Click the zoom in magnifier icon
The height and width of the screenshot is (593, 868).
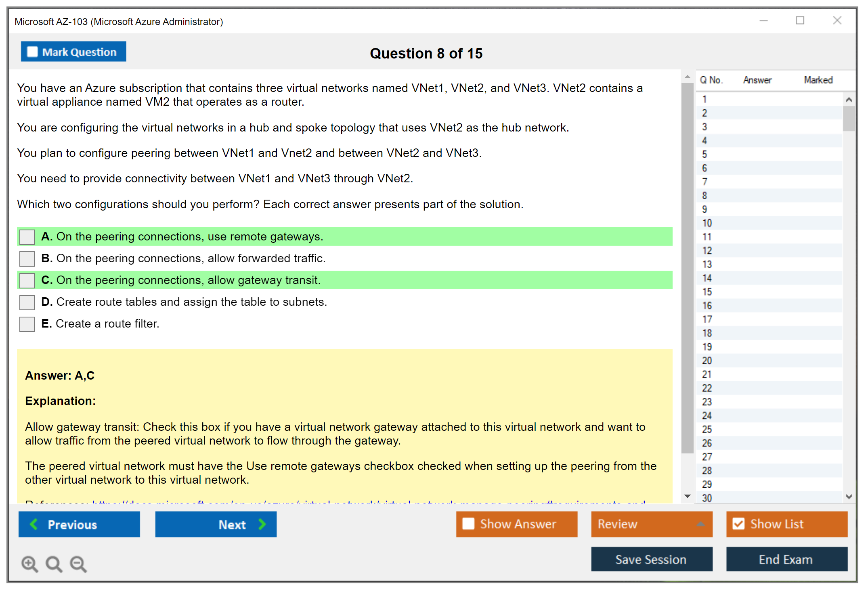pos(29,564)
